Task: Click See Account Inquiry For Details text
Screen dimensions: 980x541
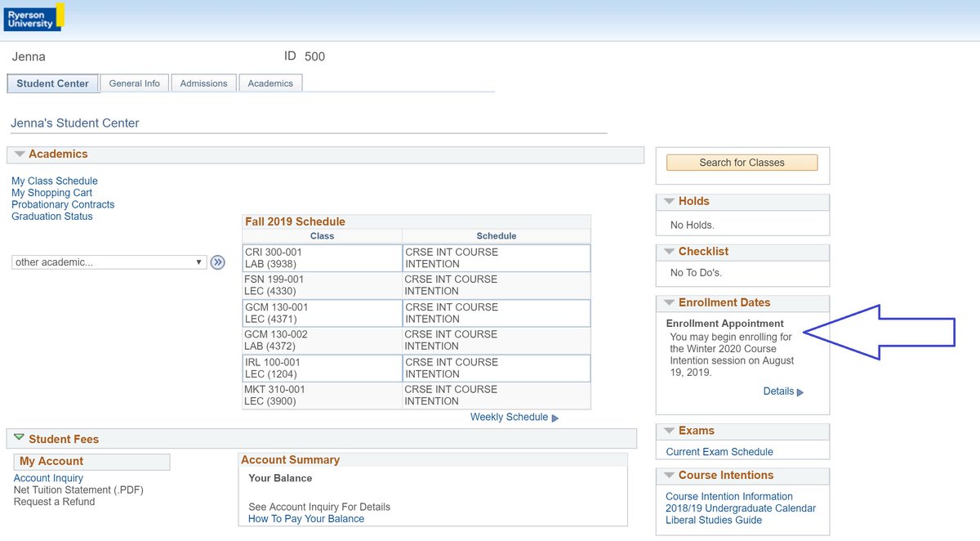Action: point(319,507)
